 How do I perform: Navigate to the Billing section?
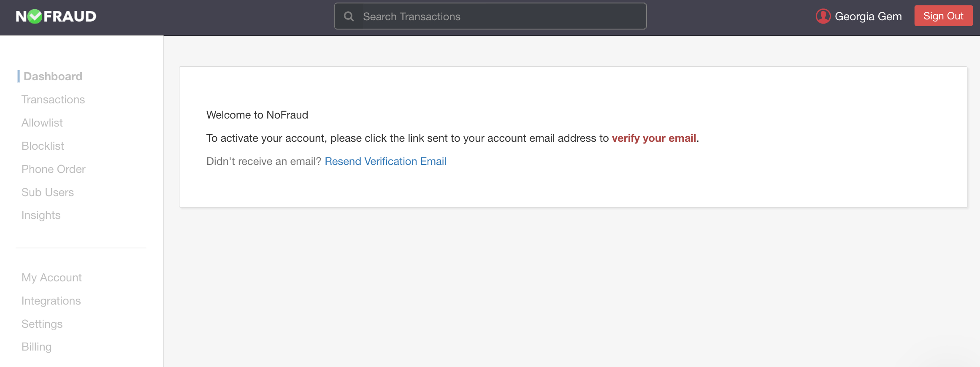[x=36, y=346]
